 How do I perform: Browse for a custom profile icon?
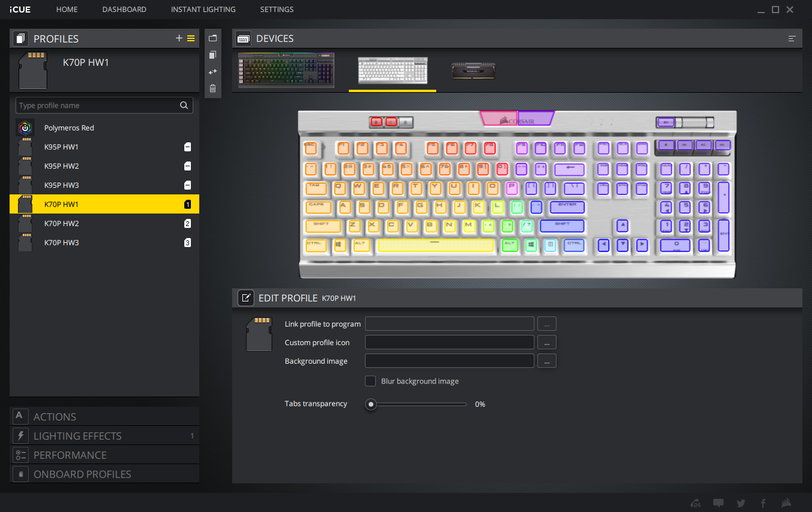(547, 343)
